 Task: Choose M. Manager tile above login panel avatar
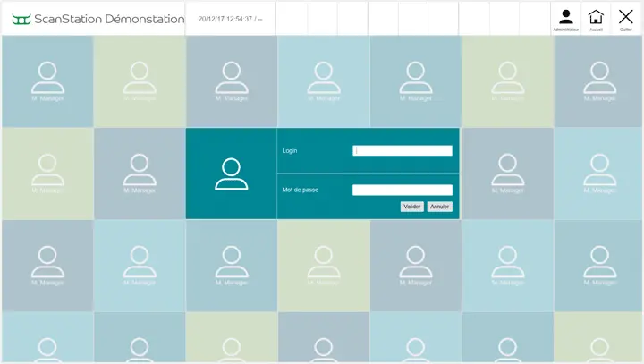tap(231, 81)
